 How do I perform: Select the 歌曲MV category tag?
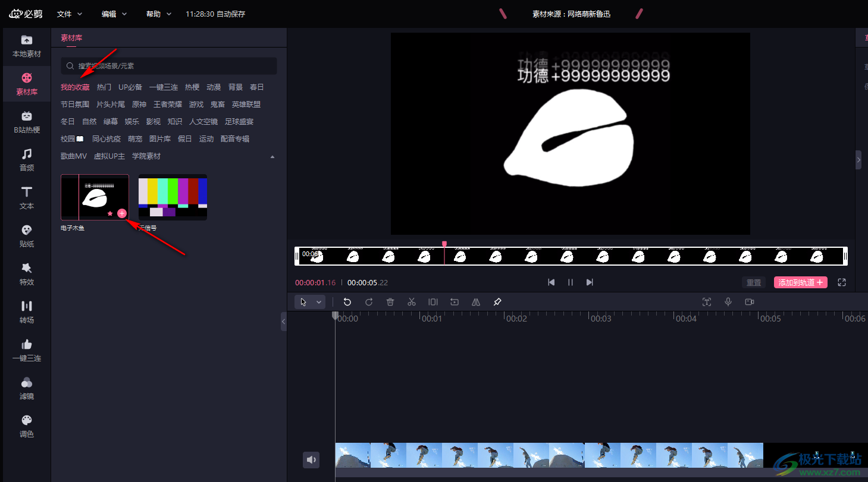tap(74, 156)
